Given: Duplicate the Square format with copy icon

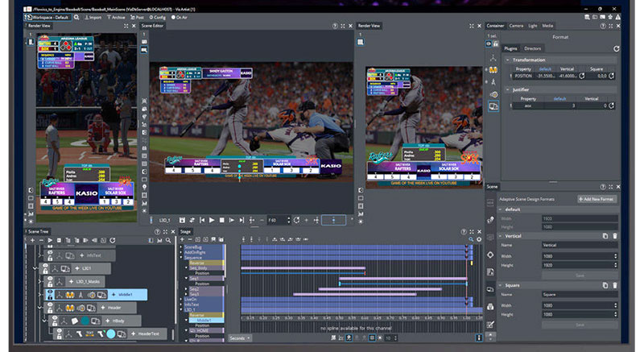Looking at the screenshot, I should 604,285.
